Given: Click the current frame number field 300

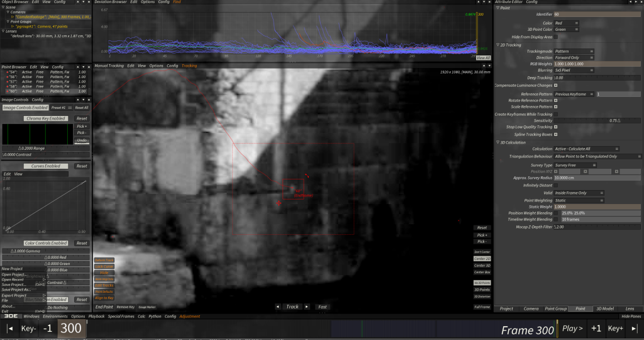Looking at the screenshot, I should [72, 329].
